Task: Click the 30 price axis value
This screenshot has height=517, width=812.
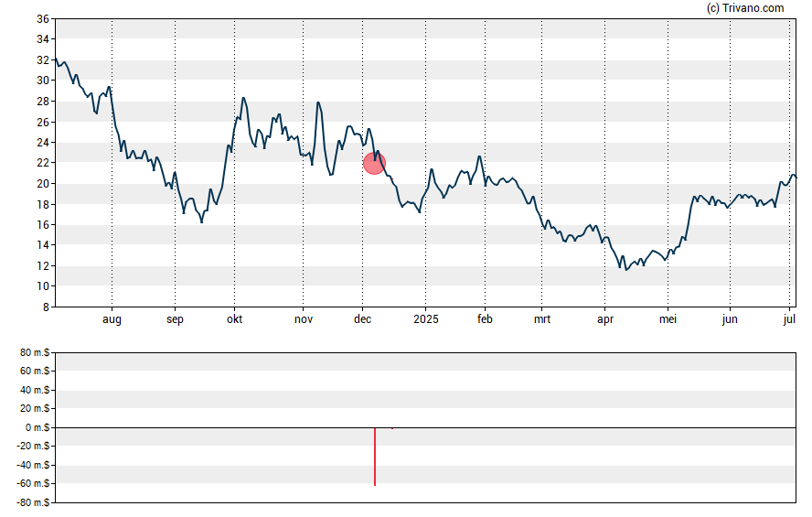Action: click(42, 81)
